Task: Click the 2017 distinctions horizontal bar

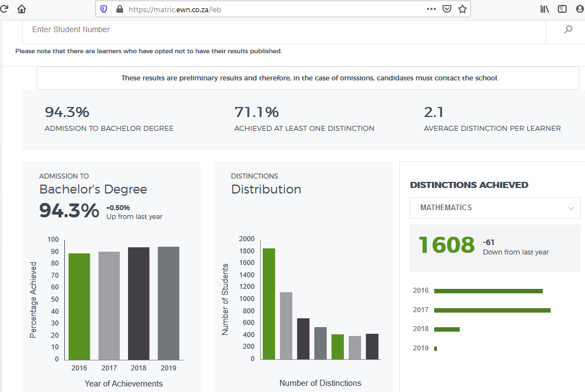Action: 492,310
